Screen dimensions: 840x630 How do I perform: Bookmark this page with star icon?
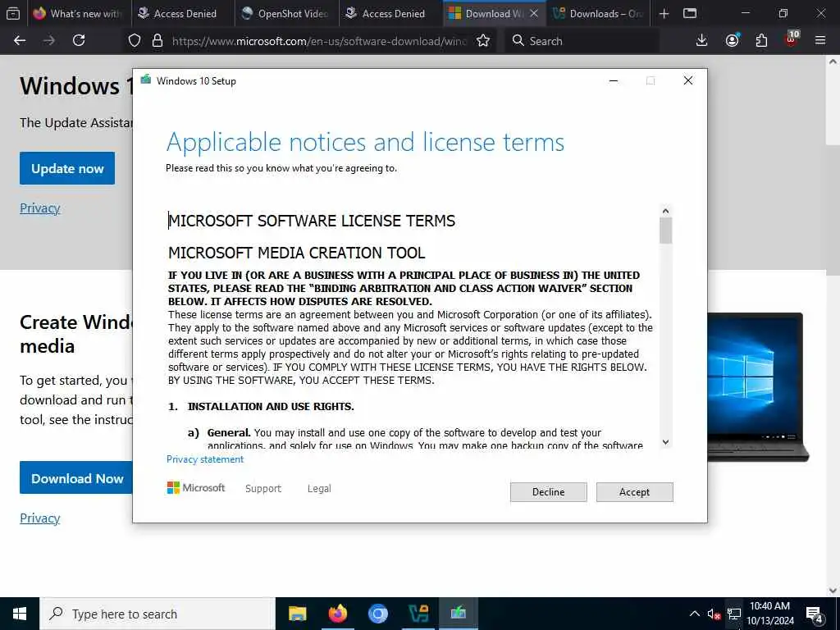pos(483,41)
